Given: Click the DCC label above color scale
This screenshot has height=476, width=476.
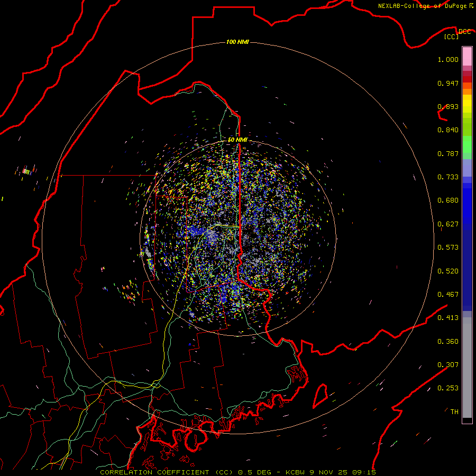Looking at the screenshot, I should 464,32.
